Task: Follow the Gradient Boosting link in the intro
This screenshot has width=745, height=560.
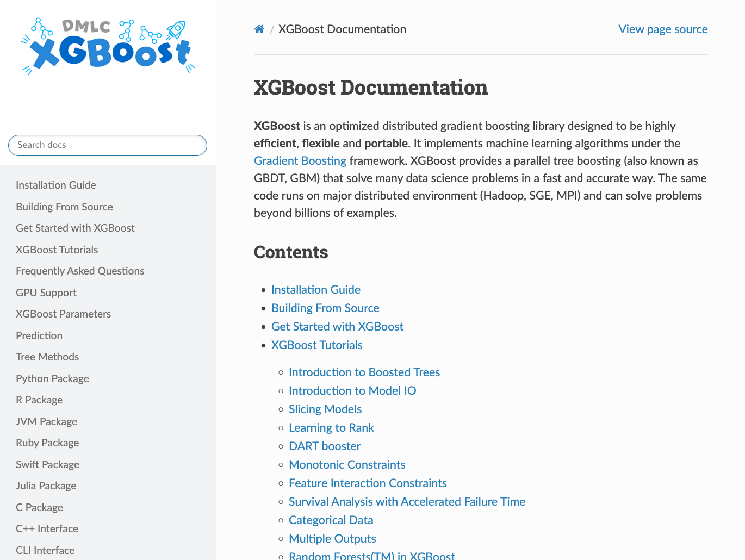Action: tap(300, 161)
